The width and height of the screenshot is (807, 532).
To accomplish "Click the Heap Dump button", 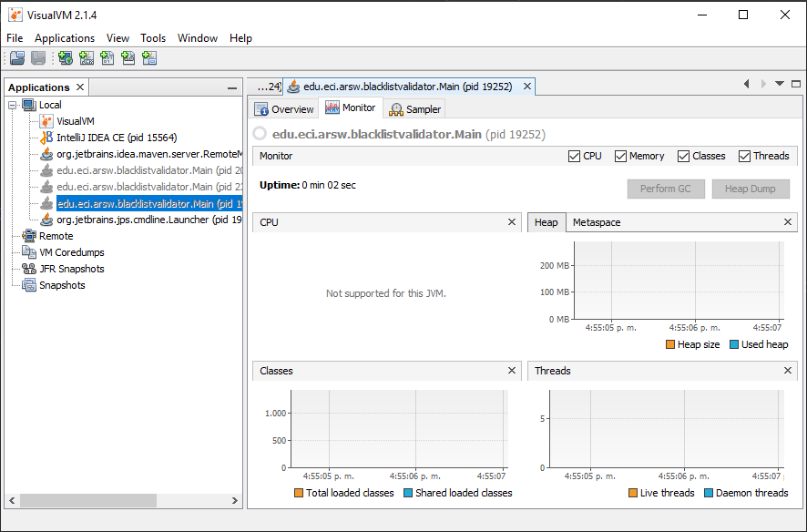I will click(x=752, y=189).
